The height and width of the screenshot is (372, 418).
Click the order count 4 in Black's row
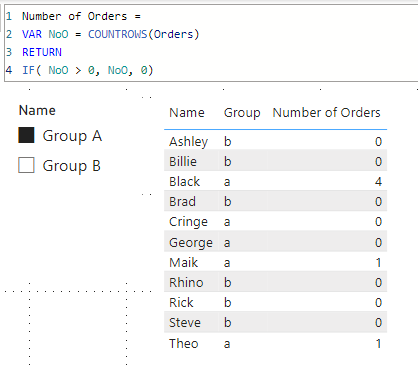(x=378, y=181)
